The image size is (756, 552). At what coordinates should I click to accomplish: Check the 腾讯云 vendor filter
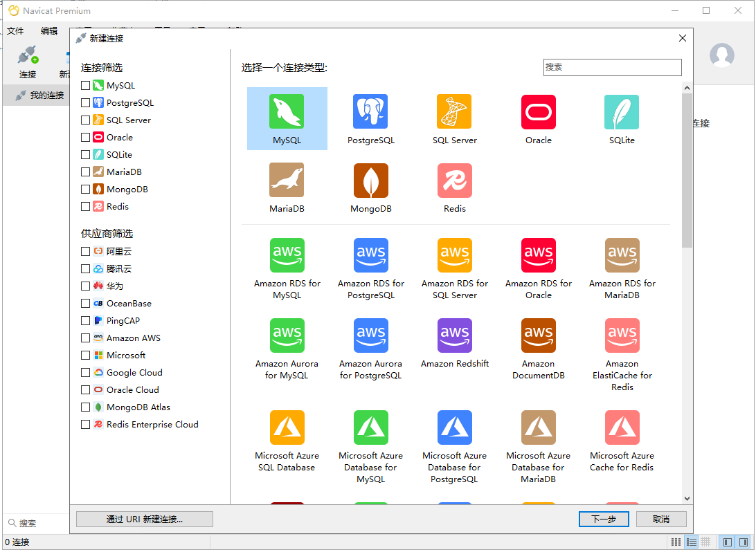85,269
